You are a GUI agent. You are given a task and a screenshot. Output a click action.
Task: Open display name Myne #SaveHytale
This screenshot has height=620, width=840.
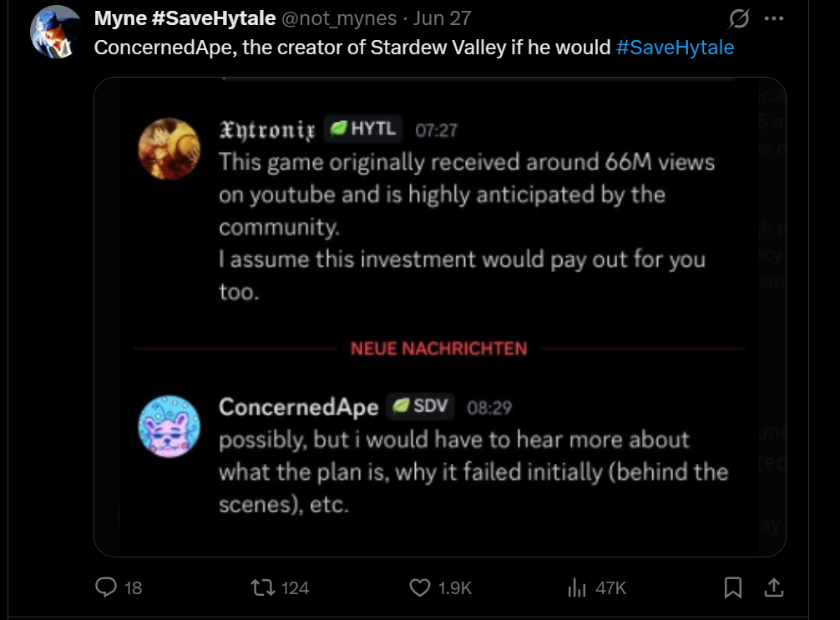click(x=185, y=18)
